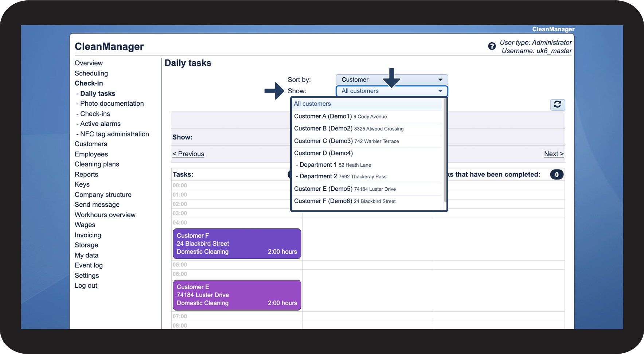The height and width of the screenshot is (354, 644).
Task: Choose Department 1 52 Heath Lane
Action: pyautogui.click(x=367, y=165)
